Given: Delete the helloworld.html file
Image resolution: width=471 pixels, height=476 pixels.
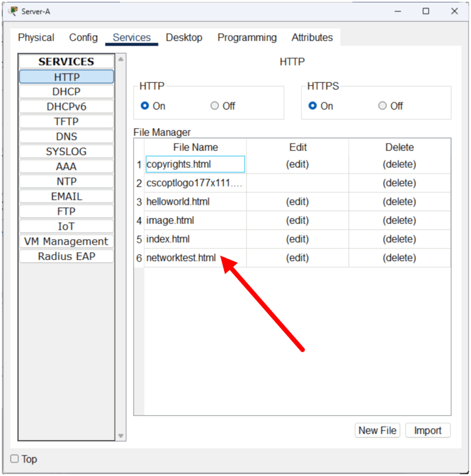Looking at the screenshot, I should (x=399, y=202).
